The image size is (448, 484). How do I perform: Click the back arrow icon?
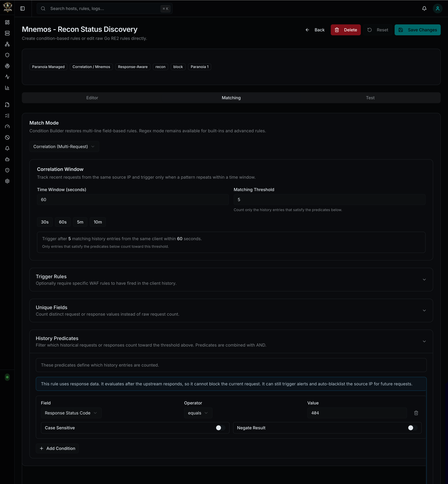point(307,30)
